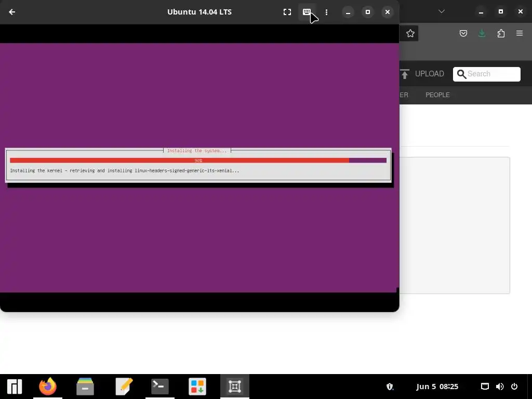The height and width of the screenshot is (399, 532).
Task: Open the keyboard shortcuts button in Boxes
Action: pos(307,12)
